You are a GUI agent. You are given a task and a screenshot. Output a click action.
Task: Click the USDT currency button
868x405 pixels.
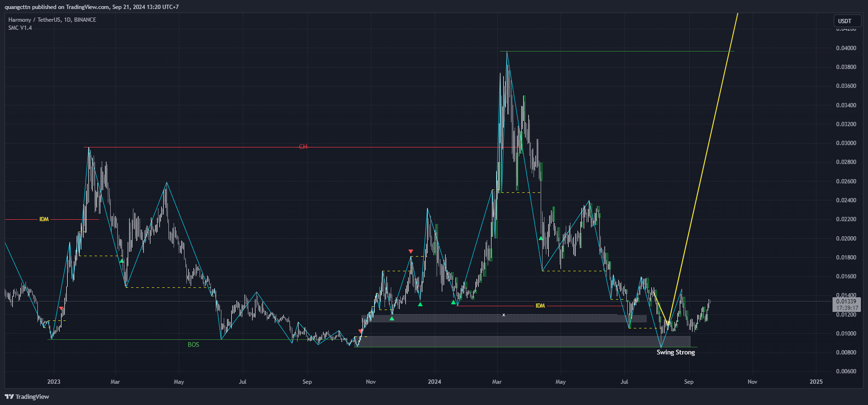pos(847,21)
